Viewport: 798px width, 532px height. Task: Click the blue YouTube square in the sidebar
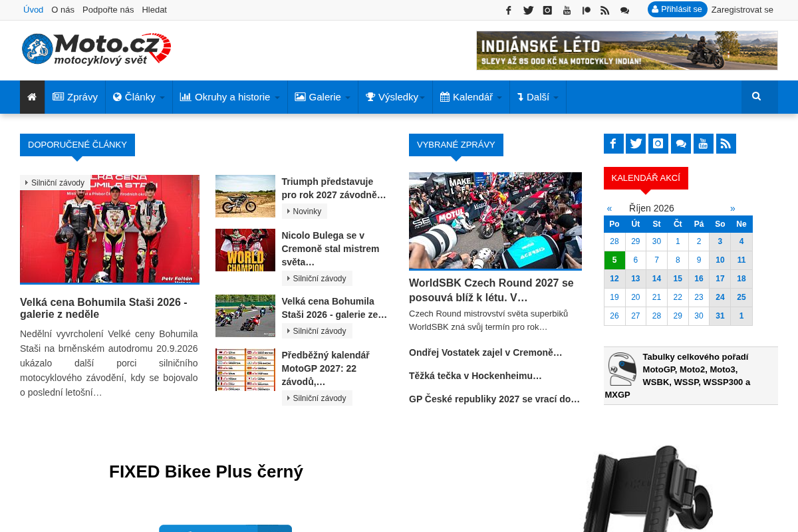tap(704, 144)
